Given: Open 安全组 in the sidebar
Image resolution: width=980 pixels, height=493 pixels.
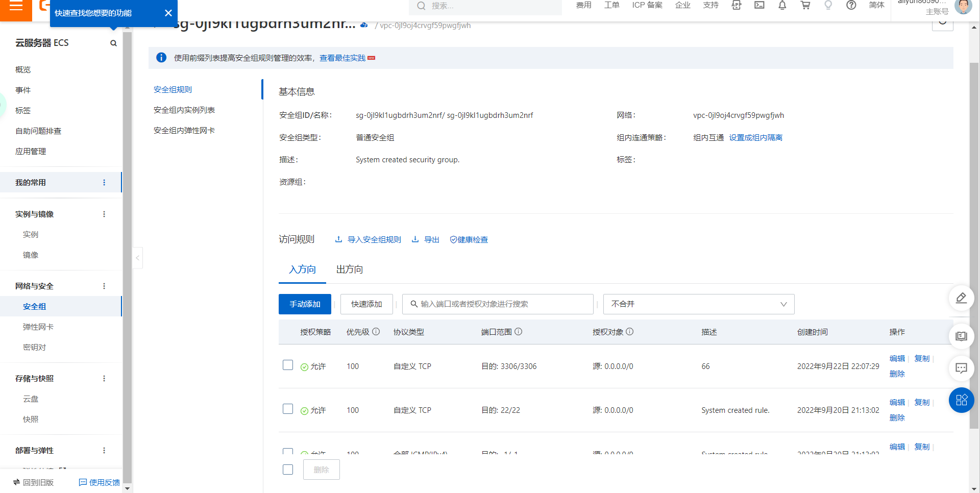Looking at the screenshot, I should click(x=34, y=307).
